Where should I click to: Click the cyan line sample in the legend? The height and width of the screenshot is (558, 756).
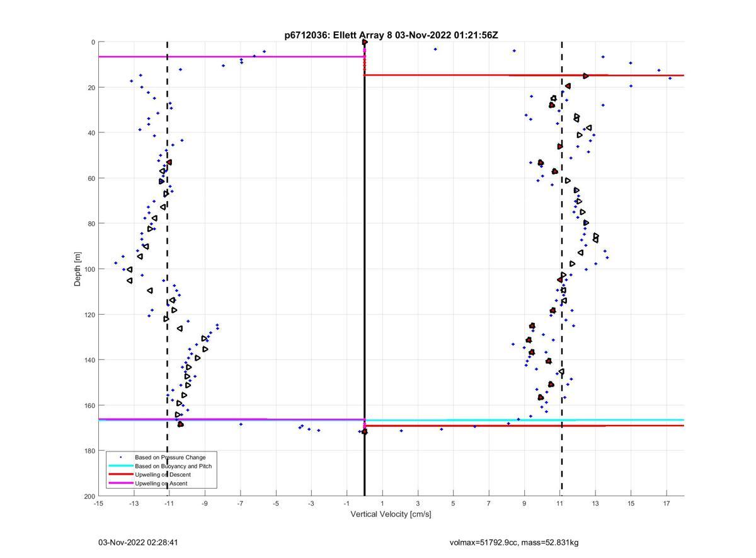click(120, 466)
